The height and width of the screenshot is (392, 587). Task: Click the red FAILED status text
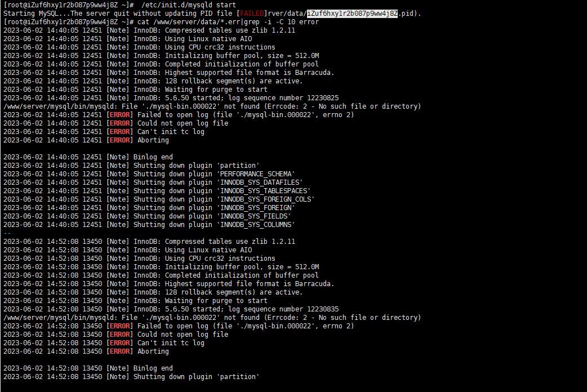(252, 14)
